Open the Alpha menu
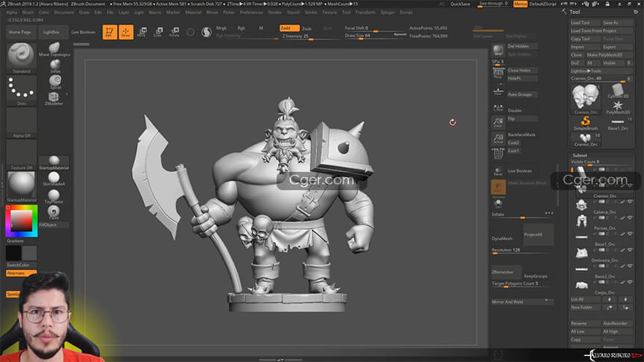 (x=12, y=12)
